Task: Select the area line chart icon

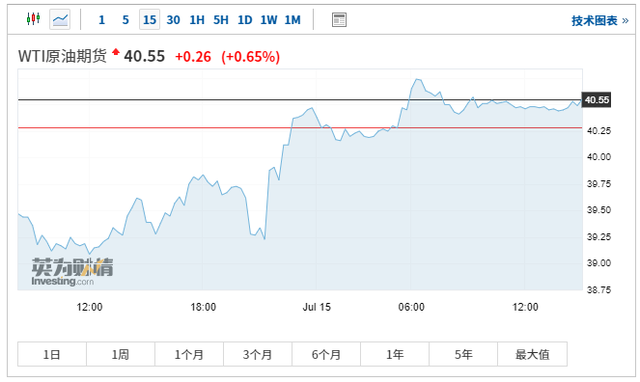Action: 60,19
